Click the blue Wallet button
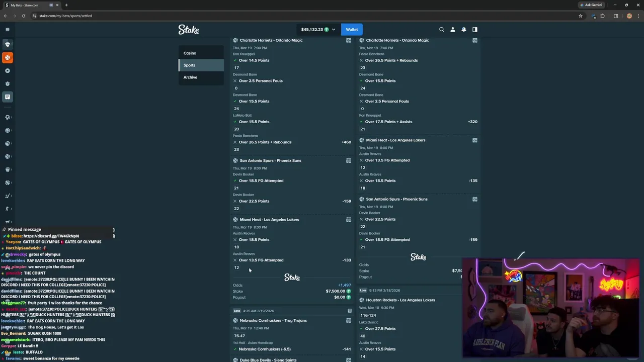The height and width of the screenshot is (362, 644). [352, 30]
